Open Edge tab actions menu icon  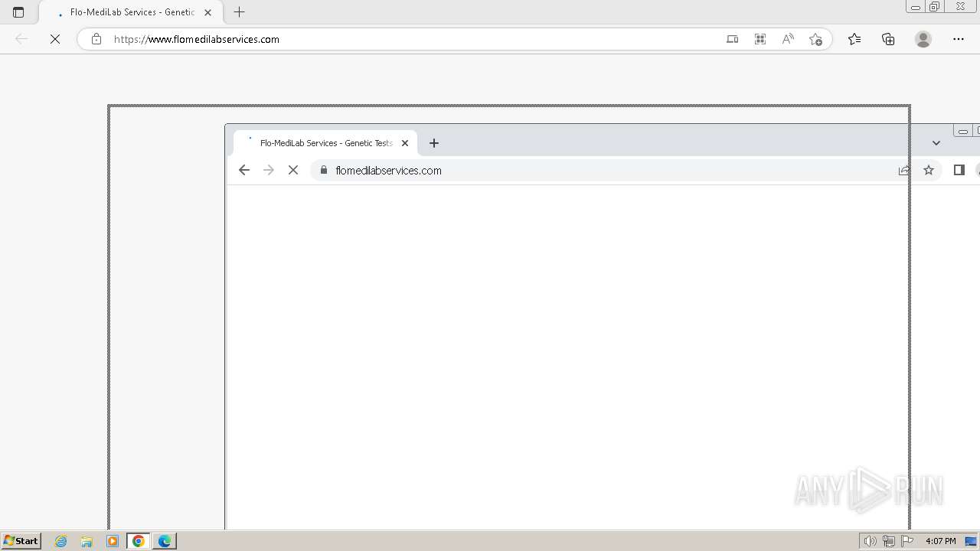point(18,12)
